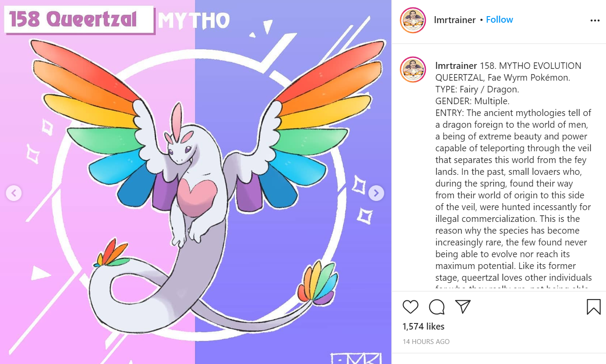View the 1,574 likes list
606x364 pixels.
pyautogui.click(x=423, y=327)
